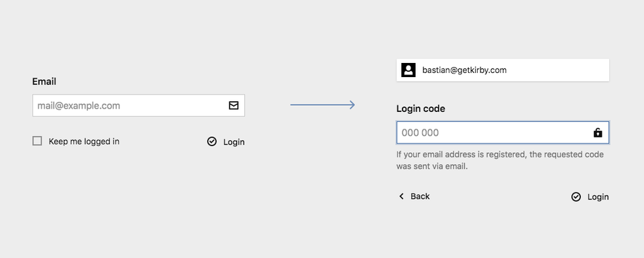Click empty space in the user account bar

click(559, 70)
